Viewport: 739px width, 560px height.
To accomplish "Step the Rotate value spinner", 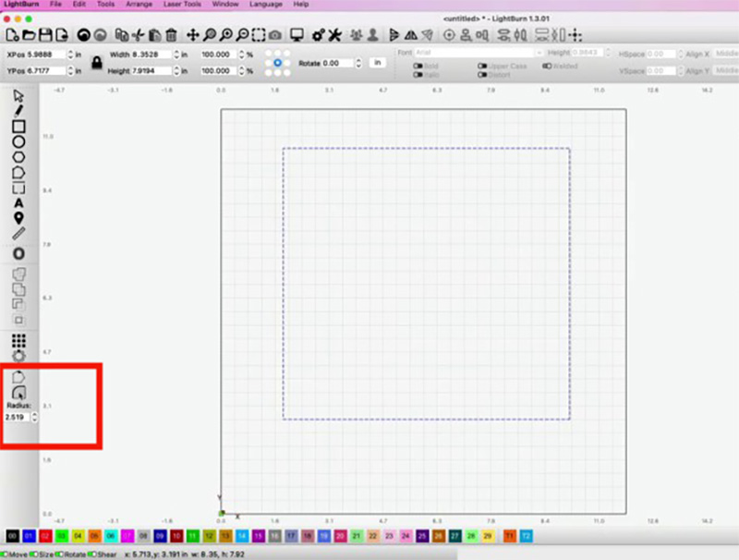I will [360, 63].
